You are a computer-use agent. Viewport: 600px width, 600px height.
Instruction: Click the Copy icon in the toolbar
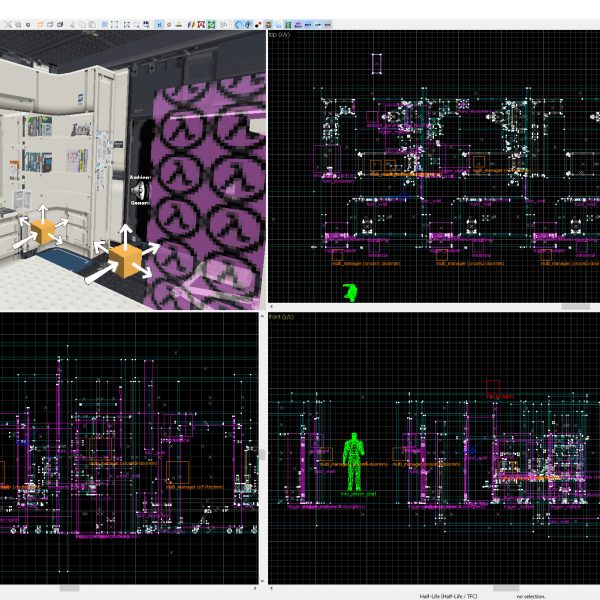[x=82, y=24]
